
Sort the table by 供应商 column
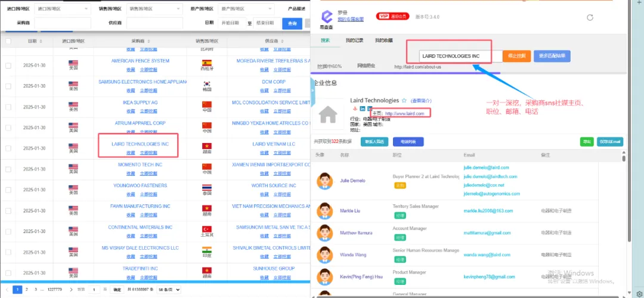click(283, 41)
